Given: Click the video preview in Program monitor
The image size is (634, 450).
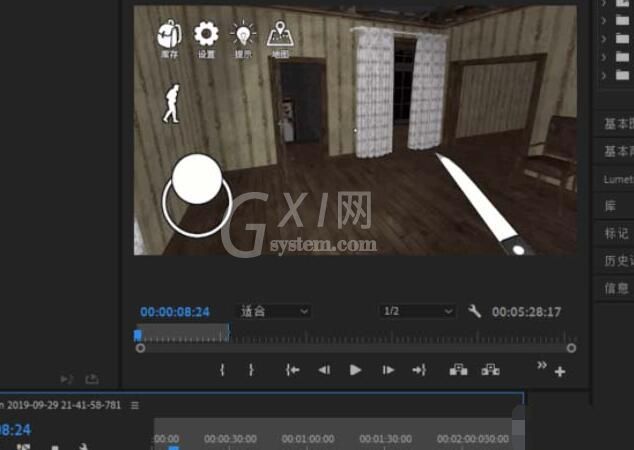Looking at the screenshot, I should (x=355, y=130).
